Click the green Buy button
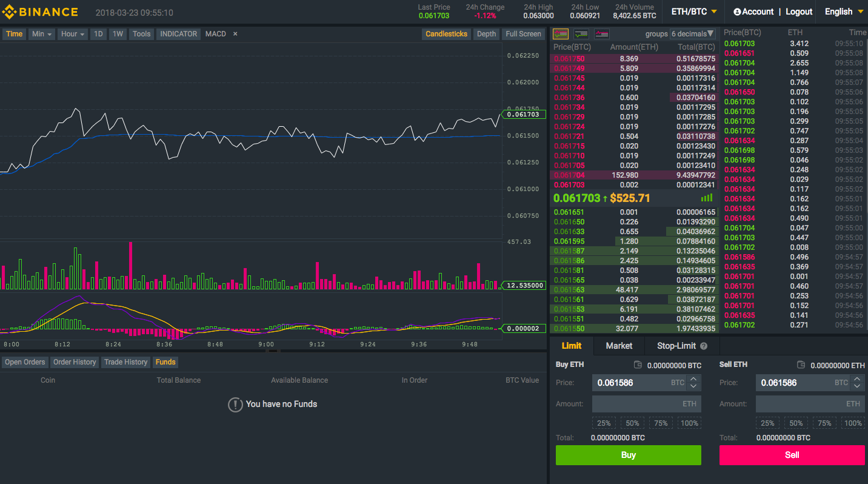The image size is (868, 484). (x=629, y=455)
